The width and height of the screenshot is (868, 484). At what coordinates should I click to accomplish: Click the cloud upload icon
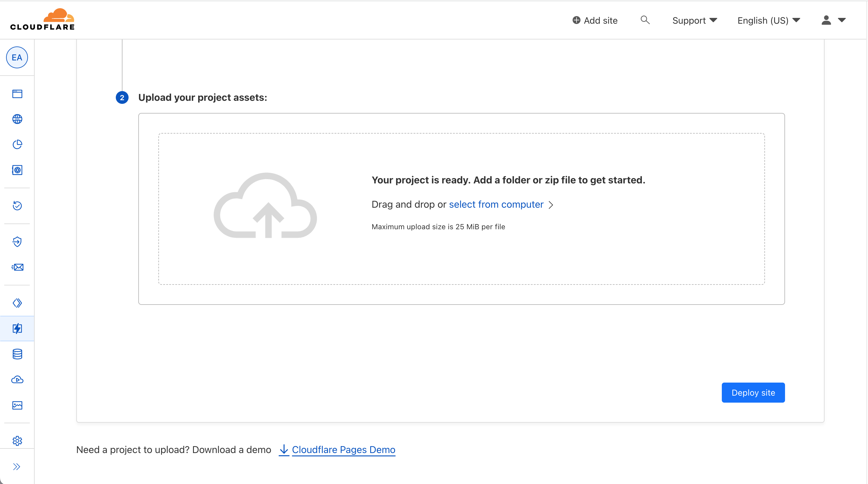266,205
